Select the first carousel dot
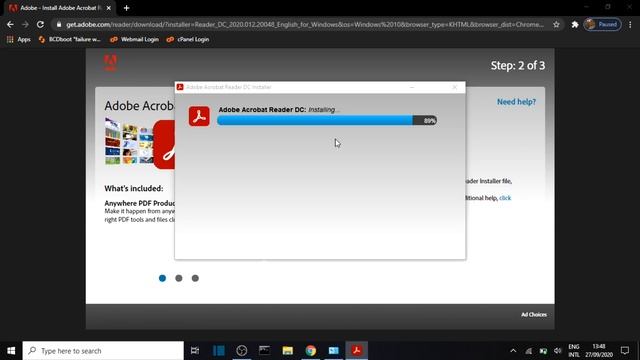The image size is (640, 360). pos(162,278)
